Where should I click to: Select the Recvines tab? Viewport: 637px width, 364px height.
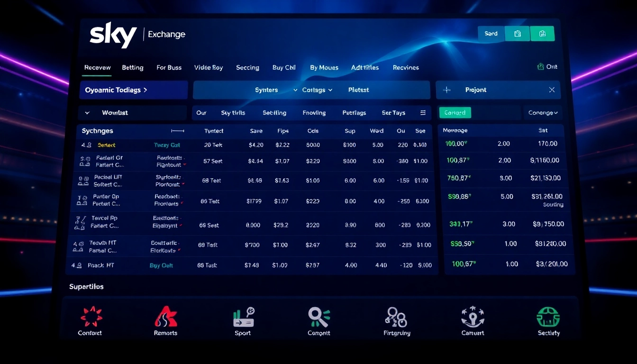[x=406, y=68]
